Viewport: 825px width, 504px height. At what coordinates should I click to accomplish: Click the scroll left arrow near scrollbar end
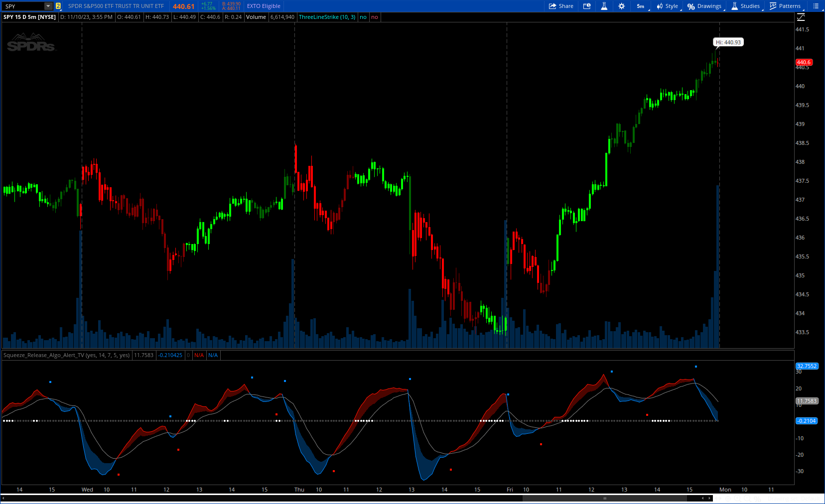click(x=703, y=498)
